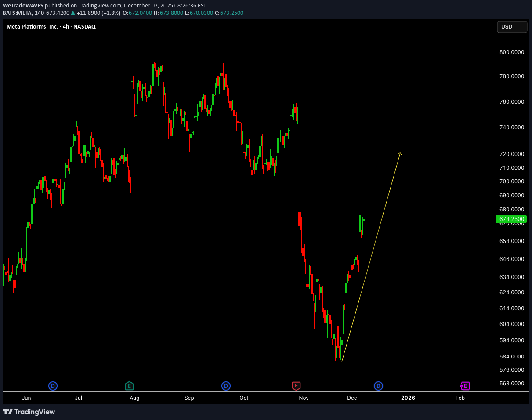
Task: Click the 720.0000 price axis label
Action: 512,154
